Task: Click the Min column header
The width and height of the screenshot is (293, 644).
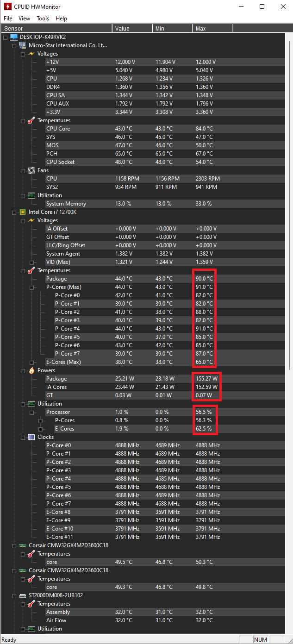Action: point(172,28)
